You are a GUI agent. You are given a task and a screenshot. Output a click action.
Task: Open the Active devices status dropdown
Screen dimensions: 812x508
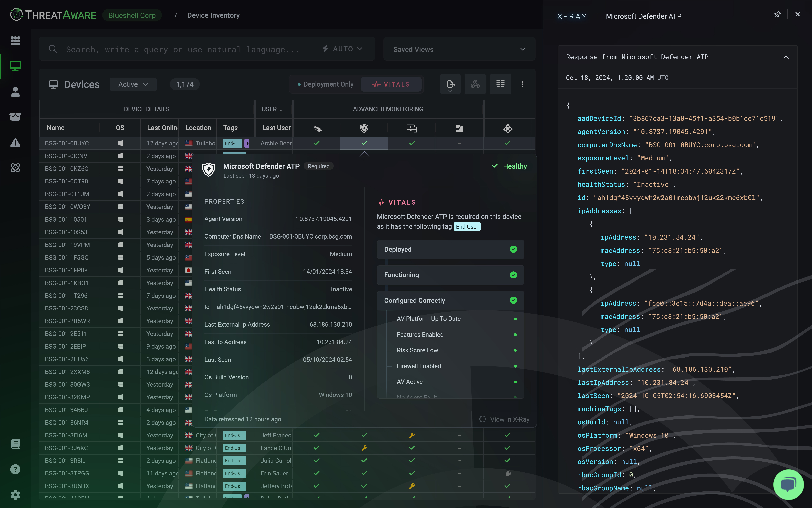(133, 84)
